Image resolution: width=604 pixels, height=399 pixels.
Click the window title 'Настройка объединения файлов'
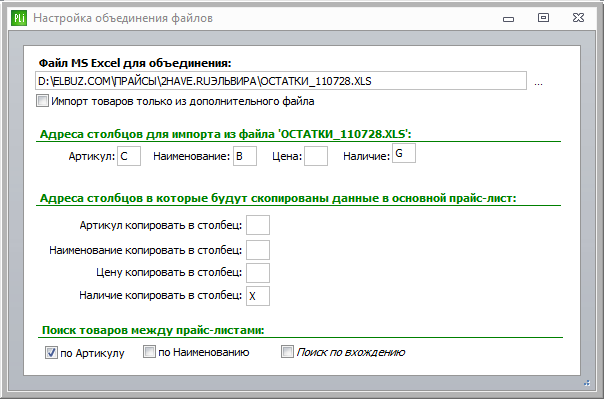point(123,18)
